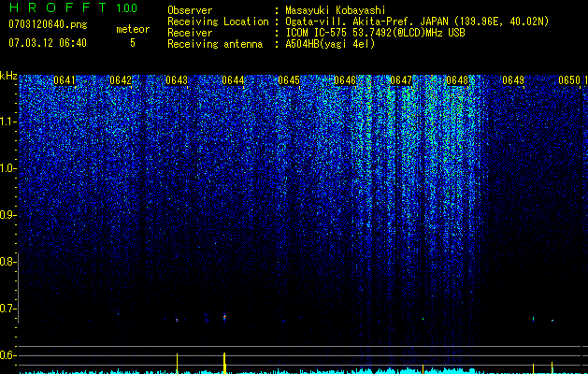Click the 0650 time marker
This screenshot has height=374, width=588.
tap(569, 80)
